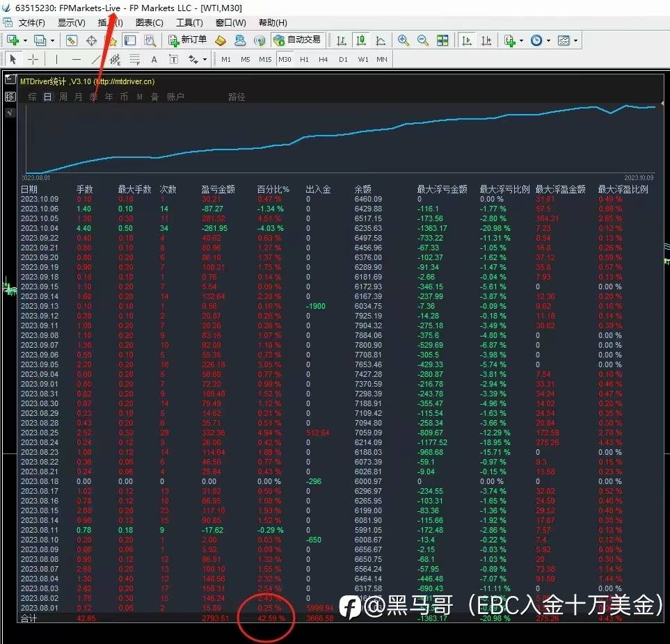670x644 pixels.
Task: Tile chart windows icon
Action: pyautogui.click(x=442, y=40)
